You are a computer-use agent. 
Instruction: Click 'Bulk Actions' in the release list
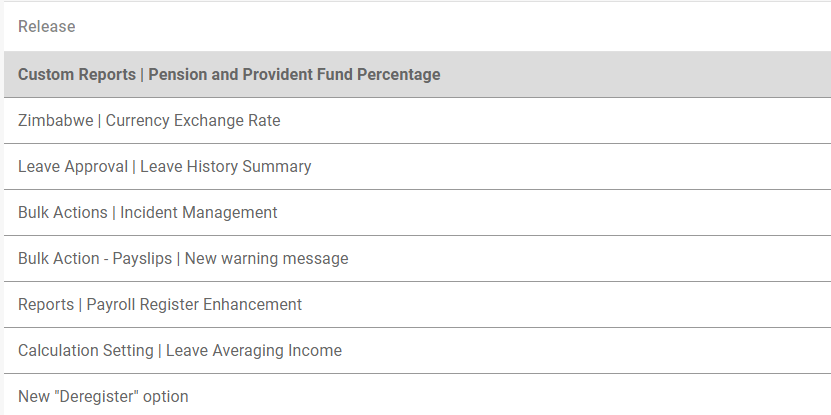64,213
